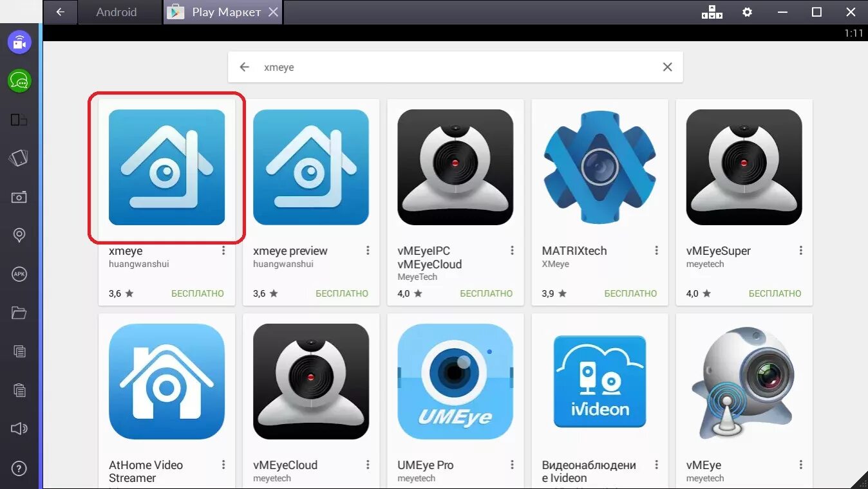Open the xmeye app by huangwanshui
Image resolution: width=868 pixels, height=489 pixels.
pos(167,167)
